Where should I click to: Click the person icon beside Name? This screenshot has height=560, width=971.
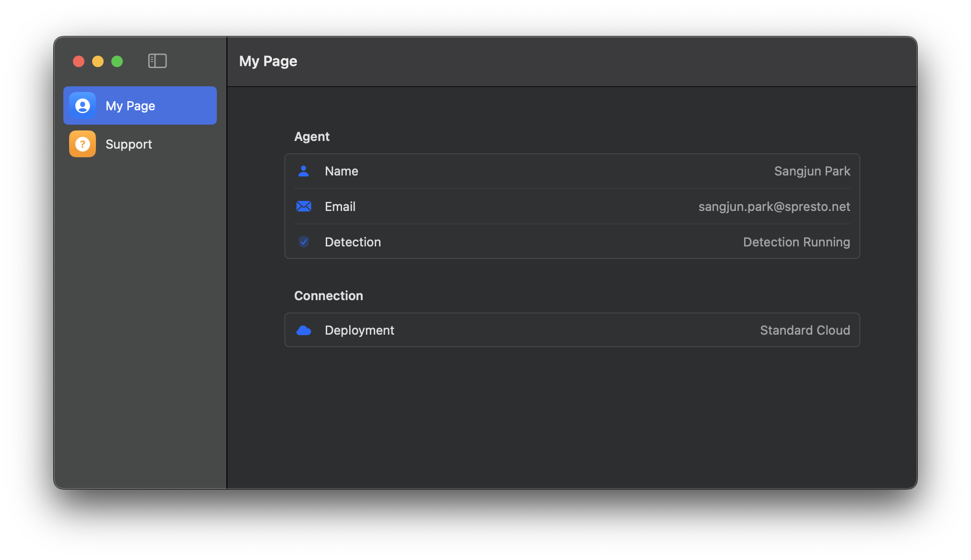pos(304,171)
